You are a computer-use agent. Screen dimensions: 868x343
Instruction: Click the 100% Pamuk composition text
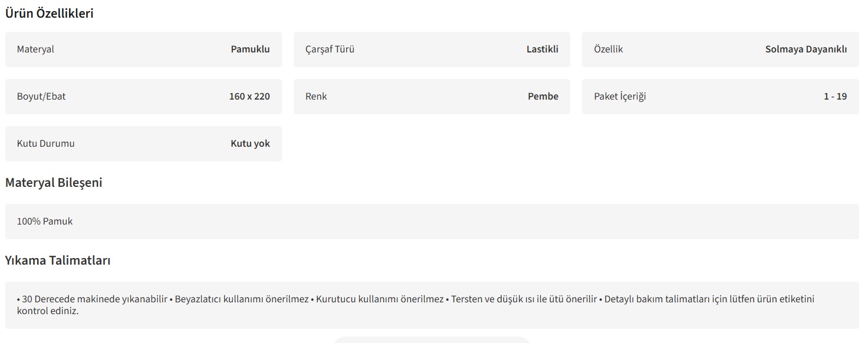point(45,222)
